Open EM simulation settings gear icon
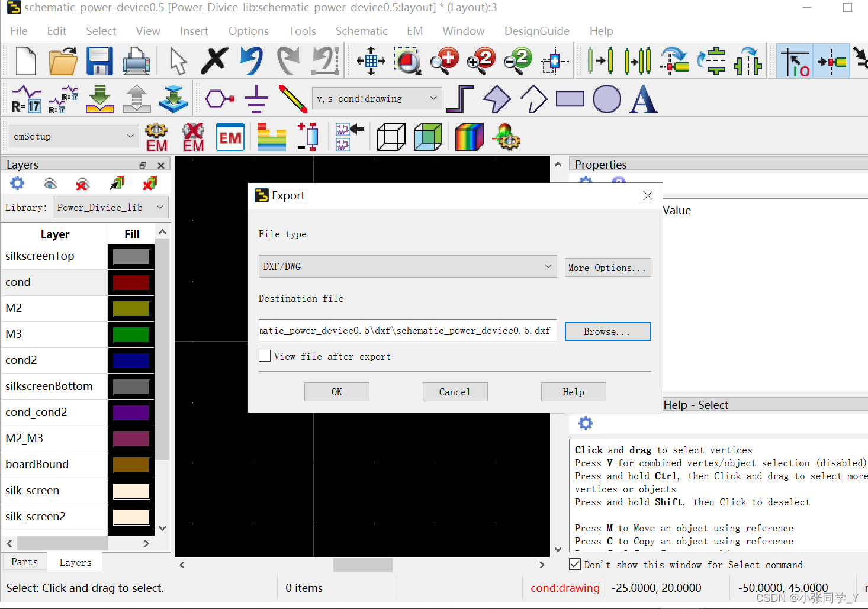The height and width of the screenshot is (609, 868). (x=156, y=137)
